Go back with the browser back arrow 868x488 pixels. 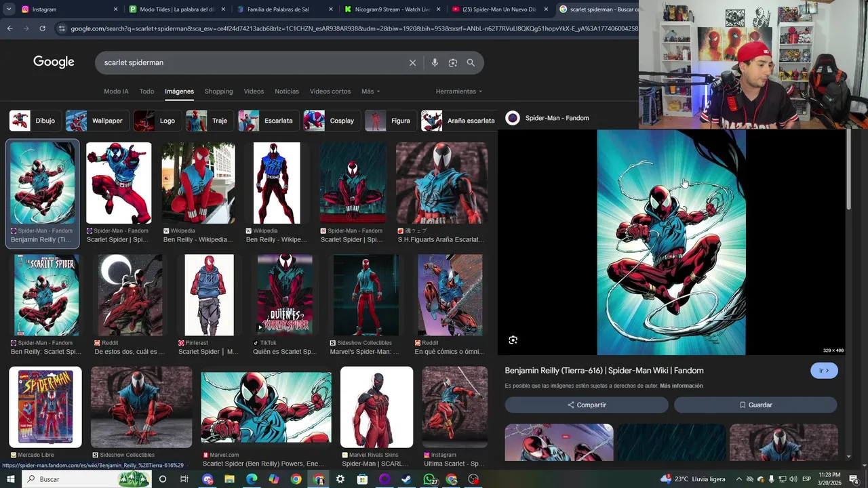point(9,28)
